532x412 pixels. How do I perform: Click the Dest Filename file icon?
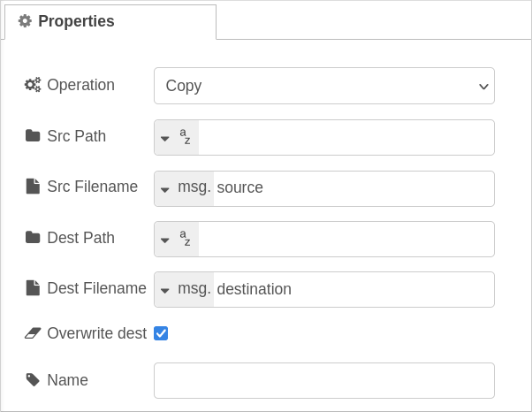33,288
